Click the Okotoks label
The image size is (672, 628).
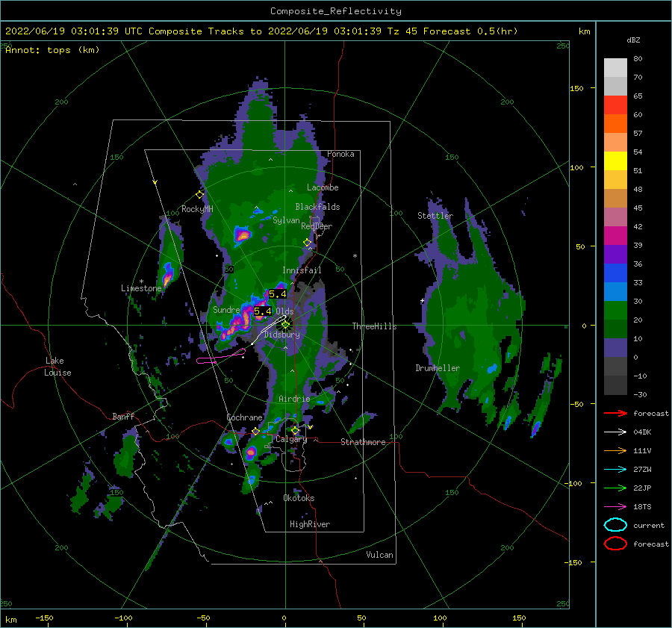coord(299,498)
